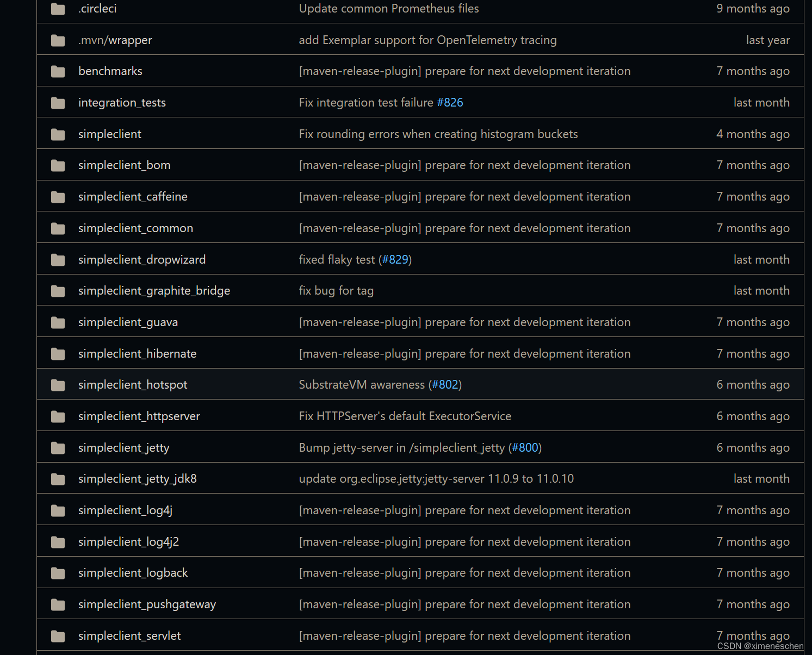Open pull request link #802
Screen dimensions: 812x655
click(x=445, y=385)
